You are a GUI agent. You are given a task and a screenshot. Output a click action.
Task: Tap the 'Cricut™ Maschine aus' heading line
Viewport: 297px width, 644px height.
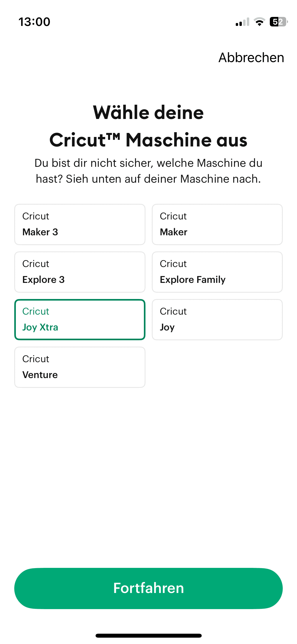[148, 140]
